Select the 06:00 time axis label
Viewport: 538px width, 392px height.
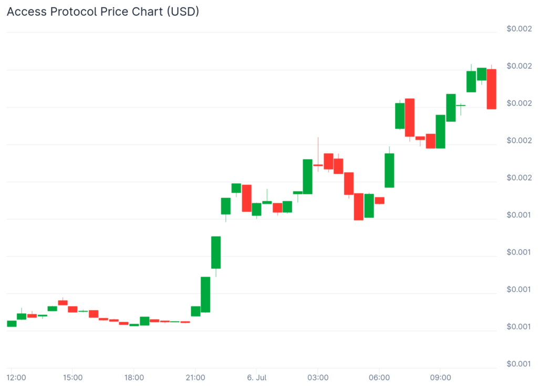click(x=379, y=377)
